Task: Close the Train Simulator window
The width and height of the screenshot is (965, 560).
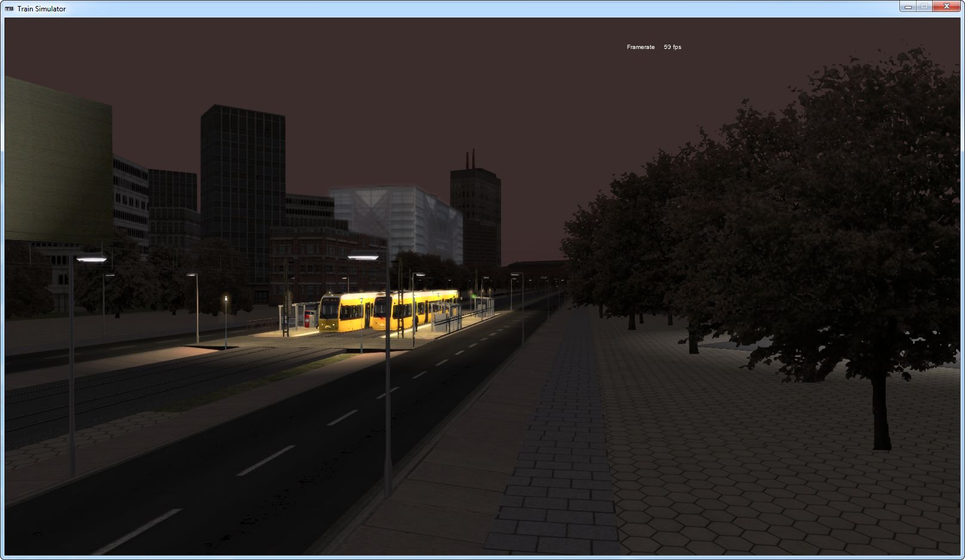Action: pyautogui.click(x=946, y=7)
